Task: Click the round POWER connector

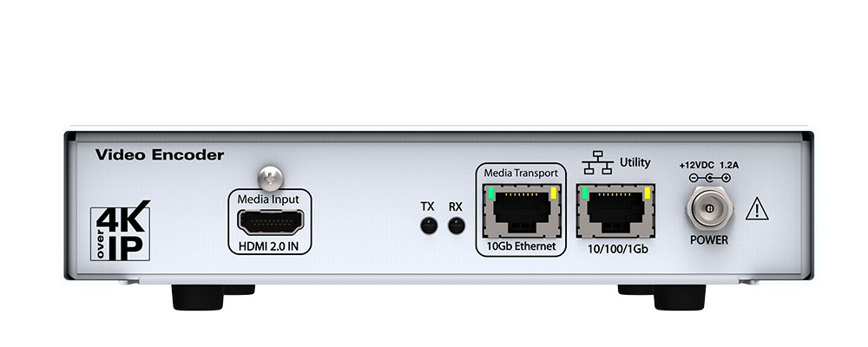Action: 710,209
